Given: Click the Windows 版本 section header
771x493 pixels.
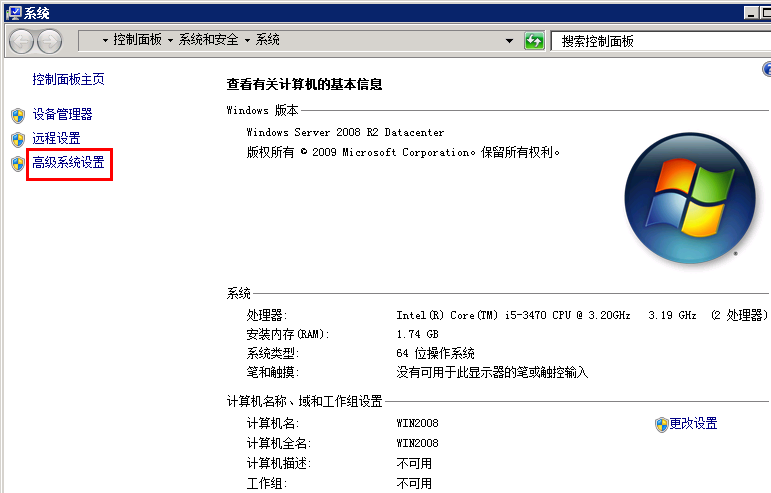Looking at the screenshot, I should 263,110.
